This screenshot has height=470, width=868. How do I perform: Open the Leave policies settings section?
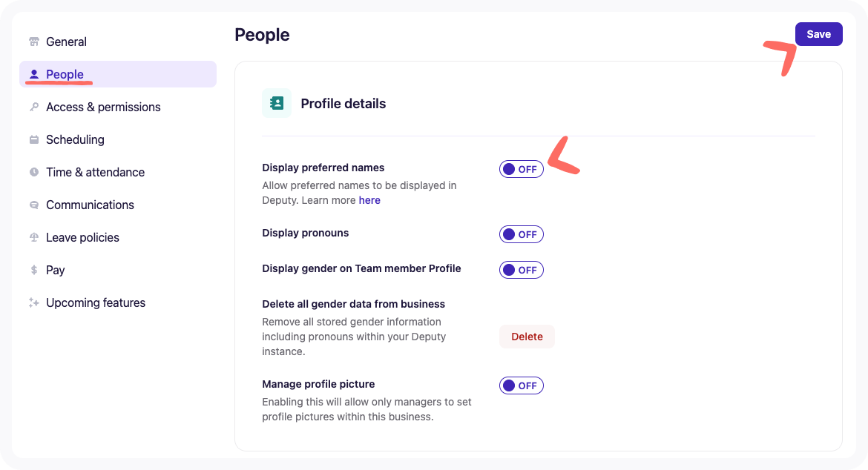pyautogui.click(x=82, y=237)
